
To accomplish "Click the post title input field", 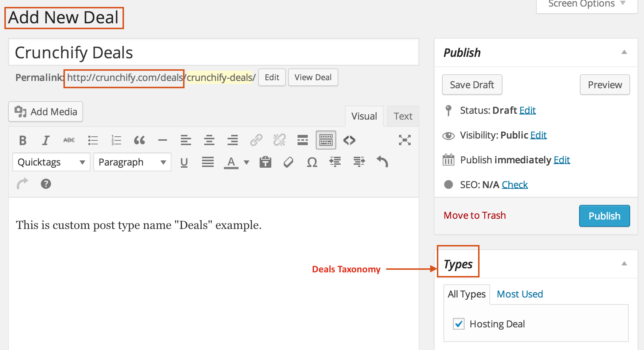I will tap(213, 52).
